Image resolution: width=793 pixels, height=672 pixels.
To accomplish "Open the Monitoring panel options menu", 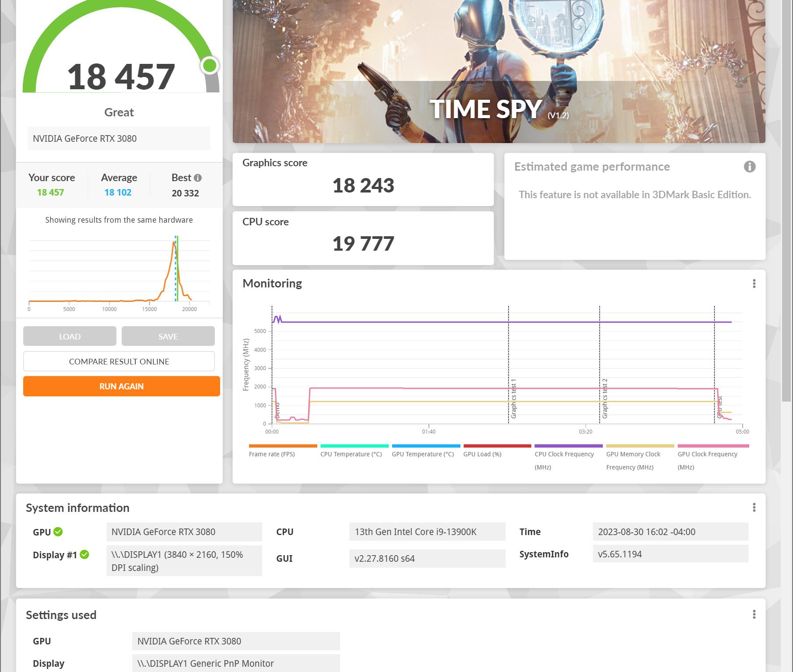I will tap(754, 284).
